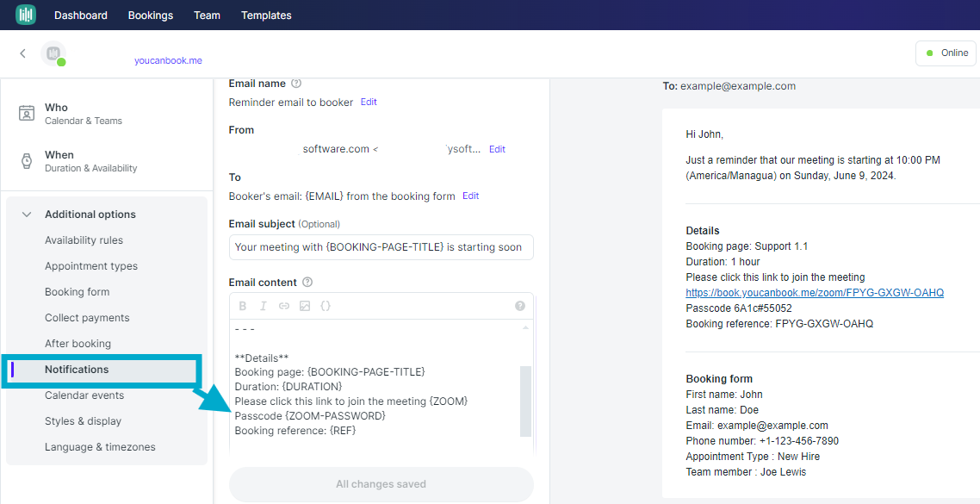Collapse the Additional options section
The image size is (980, 504).
[27, 215]
